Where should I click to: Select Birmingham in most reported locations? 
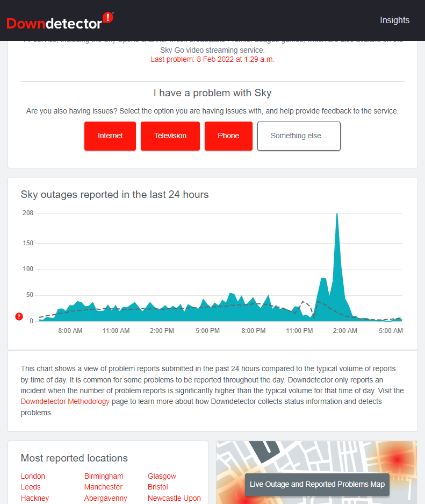pyautogui.click(x=104, y=476)
